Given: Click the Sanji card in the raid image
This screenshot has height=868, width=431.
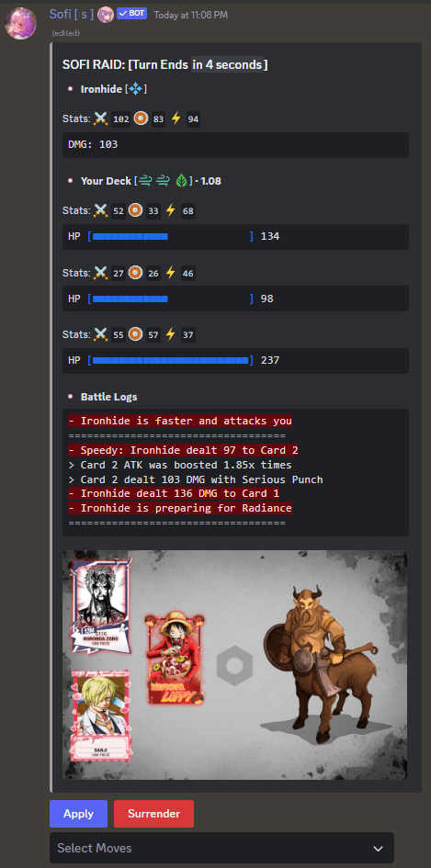Looking at the screenshot, I should 101,715.
